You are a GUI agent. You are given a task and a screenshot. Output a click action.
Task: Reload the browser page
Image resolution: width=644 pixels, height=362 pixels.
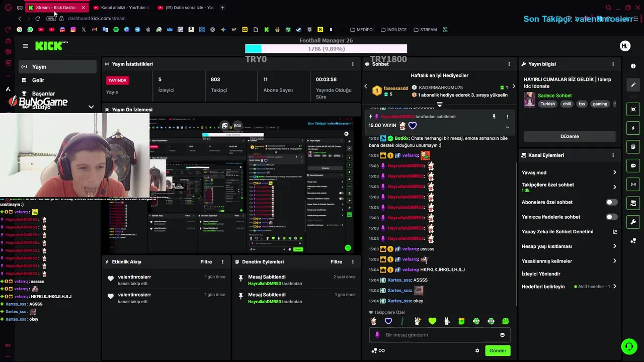(37, 19)
